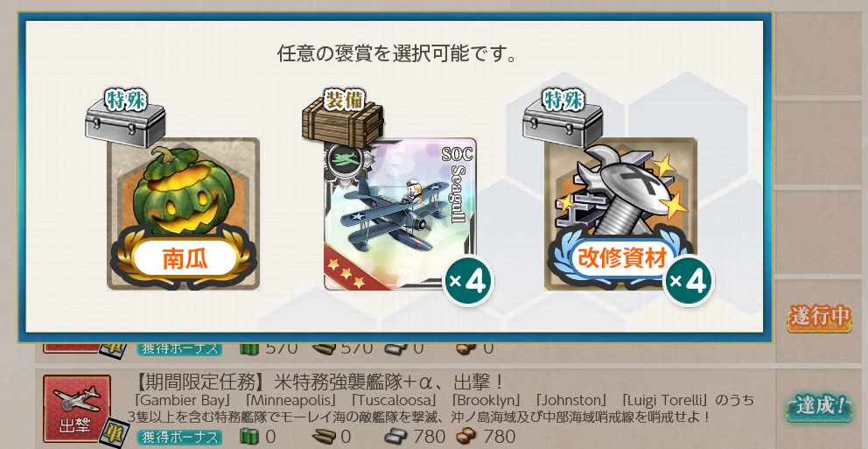Click the steel 特殊 box above pumpkin
Screen dimensions: 868x449
coord(125,120)
